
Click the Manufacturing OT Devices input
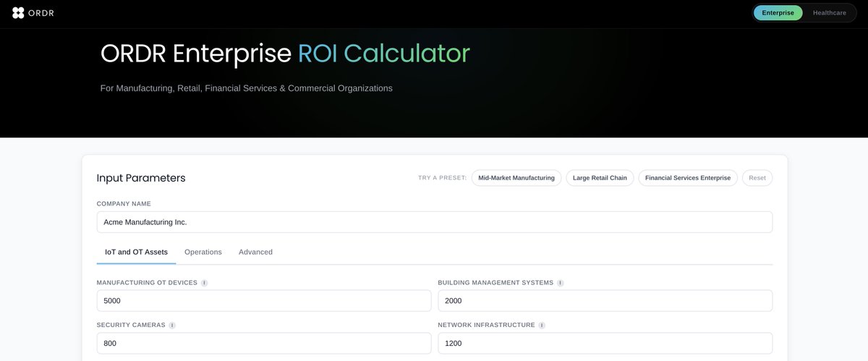click(x=264, y=301)
